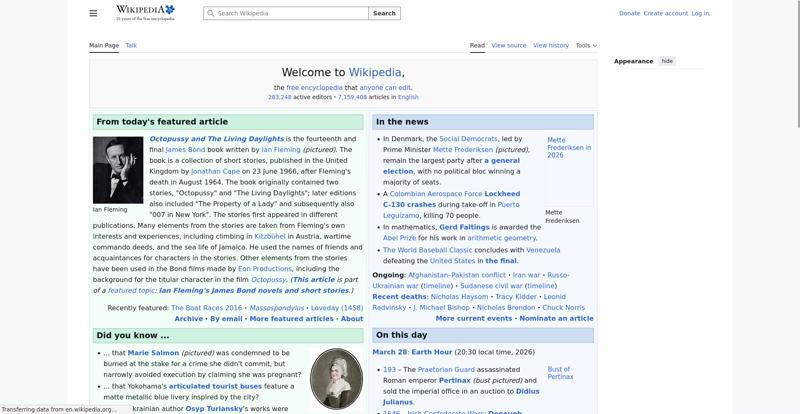The image size is (800, 414).
Task: Click the Log in link
Action: tap(700, 13)
